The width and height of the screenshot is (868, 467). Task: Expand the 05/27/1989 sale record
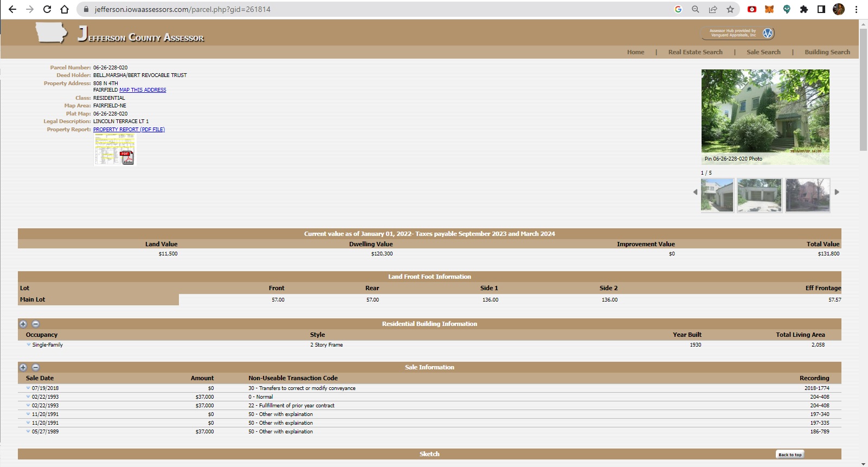click(x=28, y=431)
